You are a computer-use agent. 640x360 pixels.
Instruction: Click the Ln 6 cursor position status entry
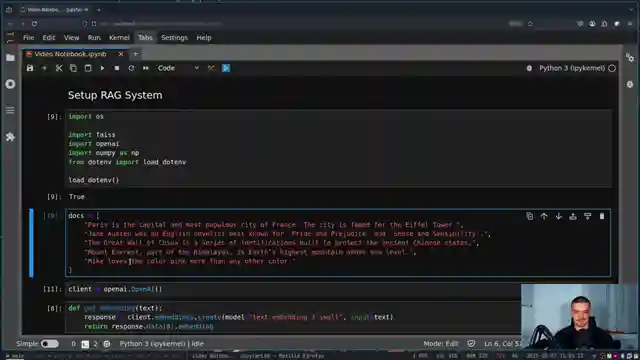[502, 344]
